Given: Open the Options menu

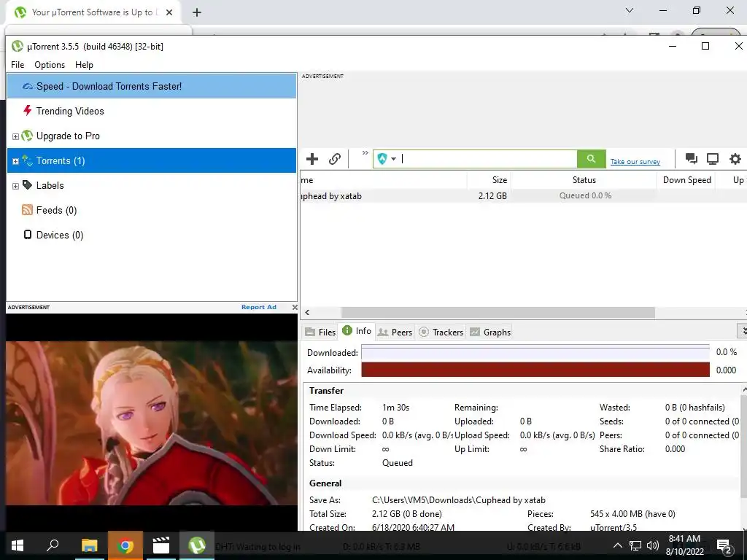Looking at the screenshot, I should [x=50, y=65].
